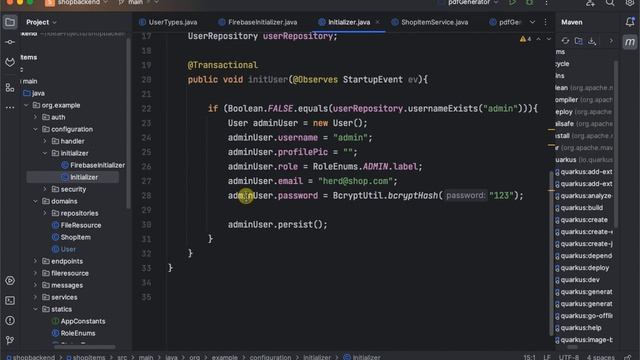Open FileResource in project tree
This screenshot has height=360, width=640.
pos(76,225)
